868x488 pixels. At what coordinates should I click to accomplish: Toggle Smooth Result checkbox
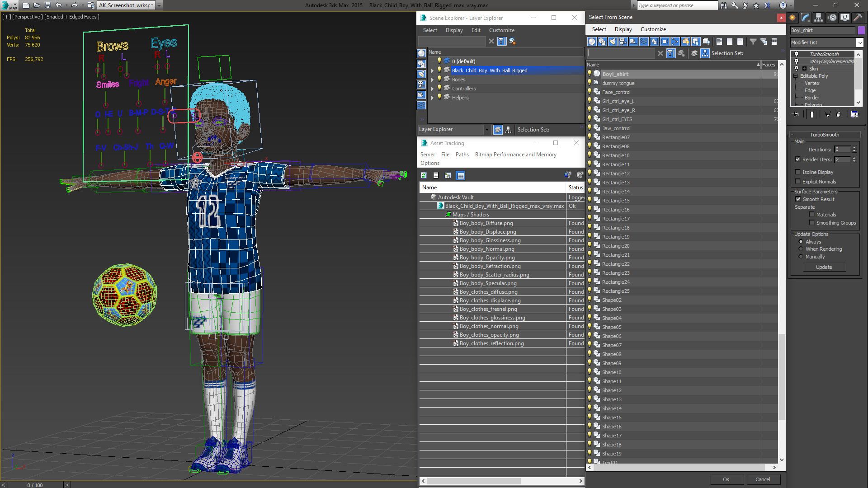tap(798, 199)
